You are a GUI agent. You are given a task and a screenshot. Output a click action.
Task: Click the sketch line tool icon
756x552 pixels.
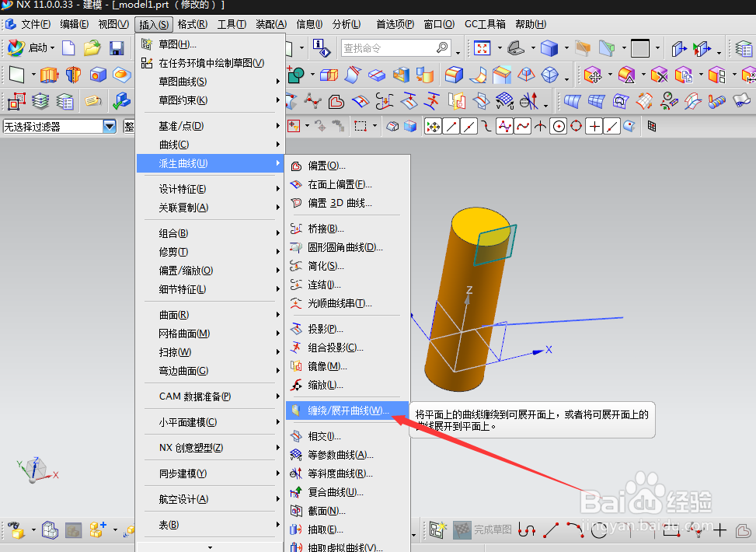[x=551, y=529]
